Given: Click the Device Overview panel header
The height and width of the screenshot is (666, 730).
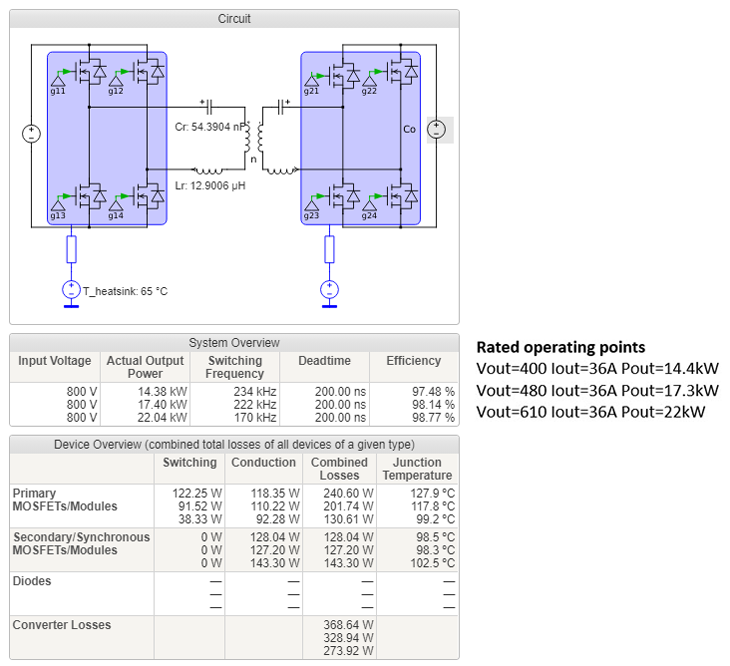Looking at the screenshot, I should tap(234, 444).
